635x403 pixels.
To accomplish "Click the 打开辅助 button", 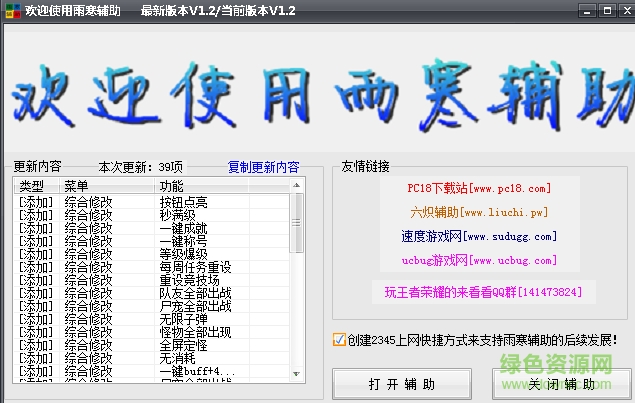I will [x=400, y=384].
